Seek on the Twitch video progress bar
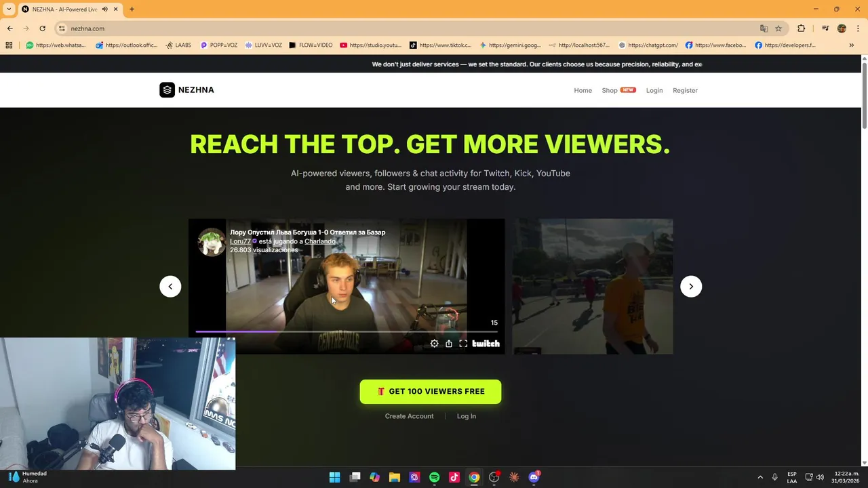Screen dimensions: 868x488 point(347,331)
